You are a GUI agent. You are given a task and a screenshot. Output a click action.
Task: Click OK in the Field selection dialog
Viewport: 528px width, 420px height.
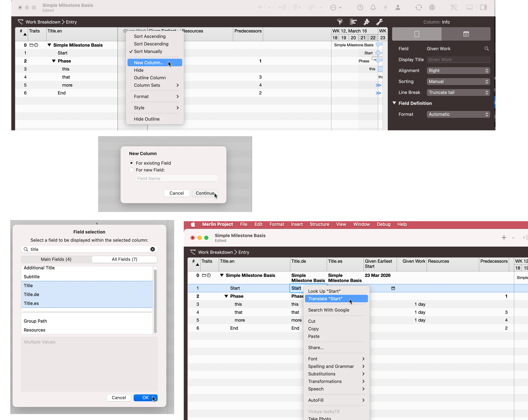coord(145,397)
